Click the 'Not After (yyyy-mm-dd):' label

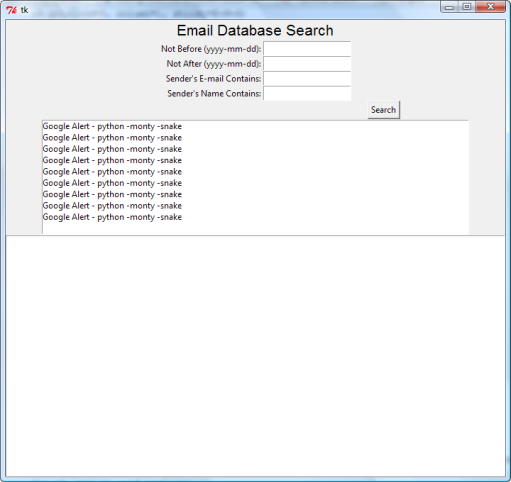click(x=214, y=64)
